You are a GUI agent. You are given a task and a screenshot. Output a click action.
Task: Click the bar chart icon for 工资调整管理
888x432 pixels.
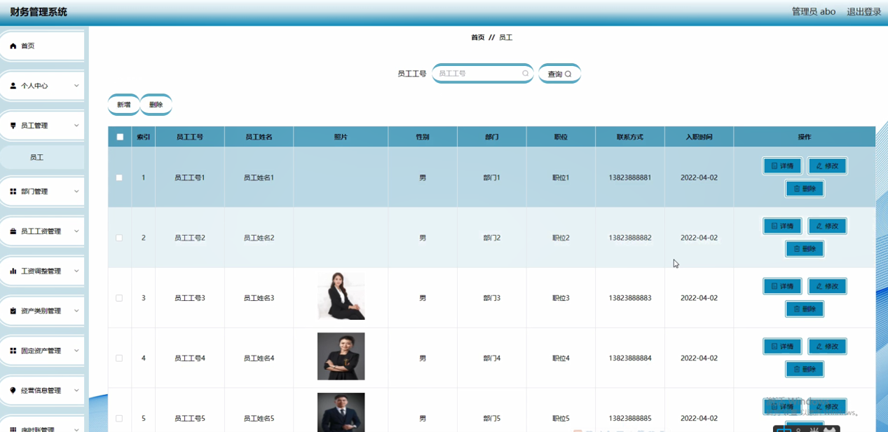(13, 271)
